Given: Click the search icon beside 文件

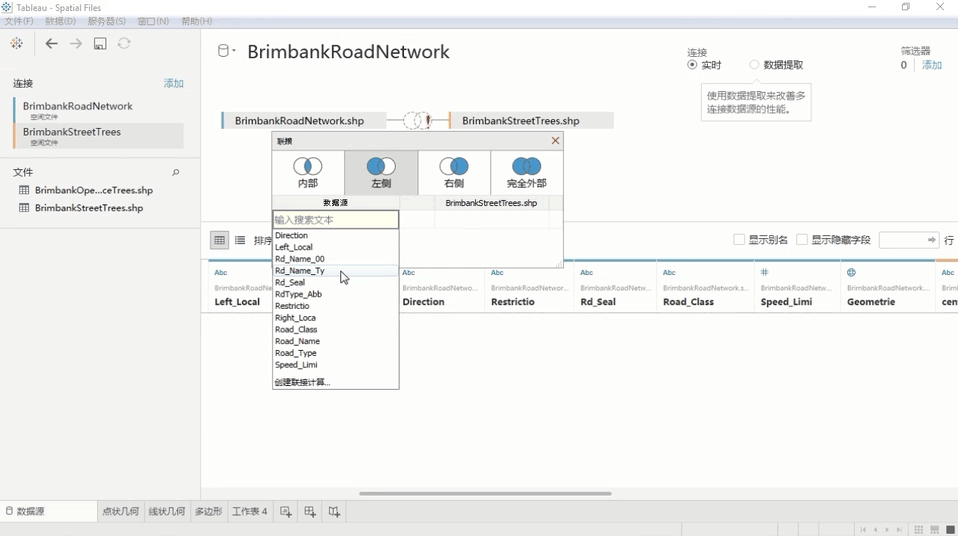Looking at the screenshot, I should point(176,173).
